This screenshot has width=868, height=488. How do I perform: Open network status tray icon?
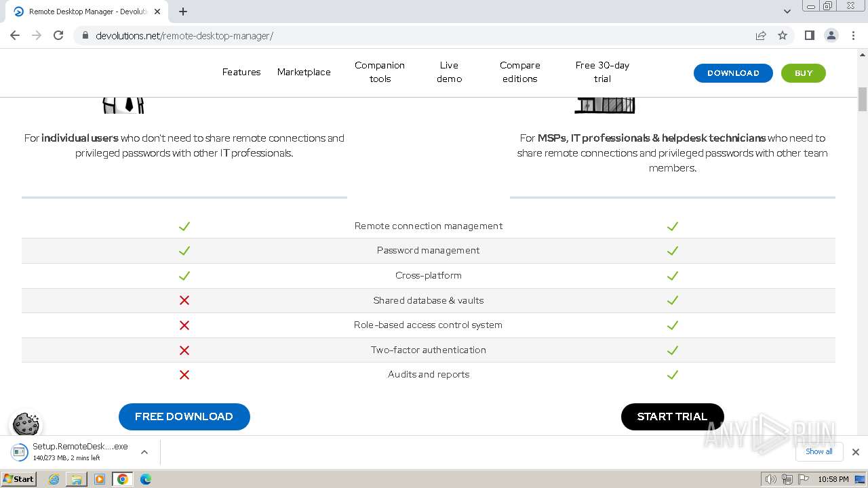click(787, 479)
